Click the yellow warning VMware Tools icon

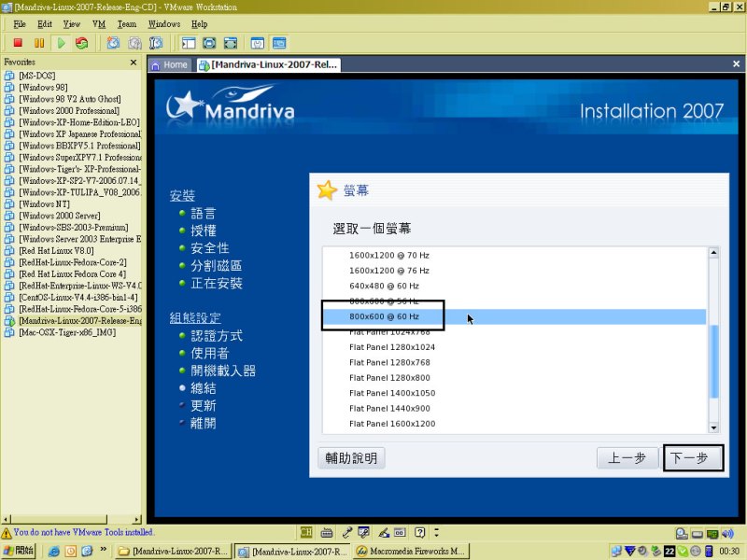(x=7, y=533)
